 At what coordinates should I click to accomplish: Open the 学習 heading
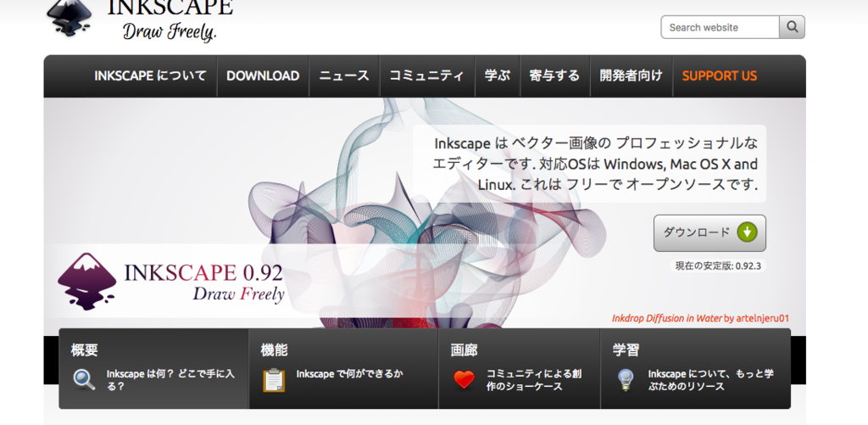click(x=626, y=350)
